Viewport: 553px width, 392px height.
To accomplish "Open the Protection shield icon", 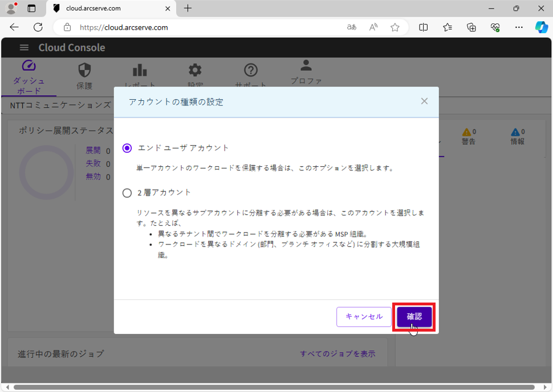I will (x=84, y=70).
